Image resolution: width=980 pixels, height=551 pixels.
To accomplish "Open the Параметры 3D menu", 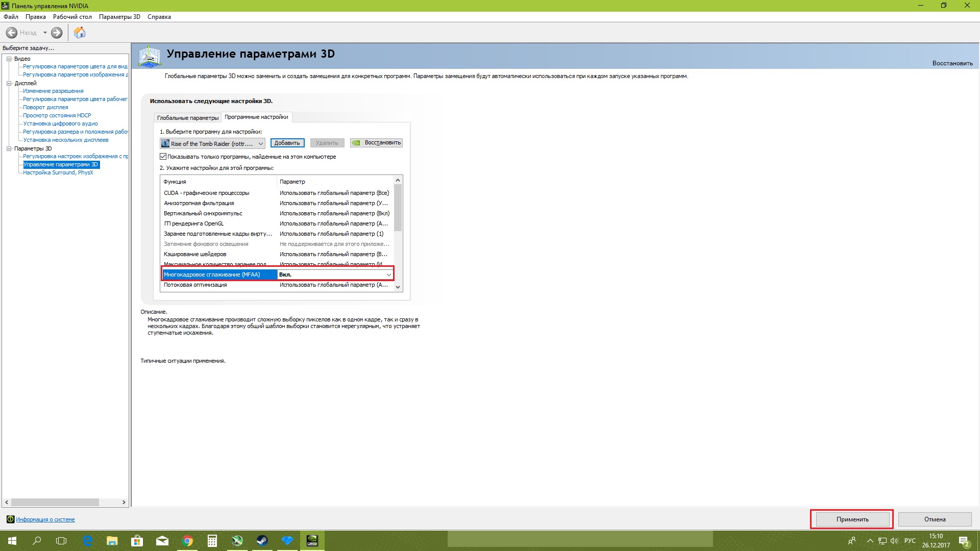I will pyautogui.click(x=119, y=17).
